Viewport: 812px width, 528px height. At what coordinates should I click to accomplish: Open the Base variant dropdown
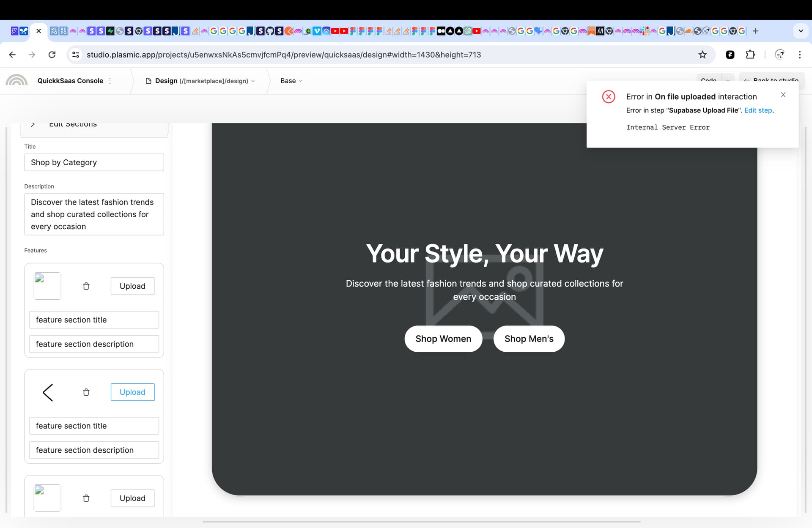(x=291, y=81)
